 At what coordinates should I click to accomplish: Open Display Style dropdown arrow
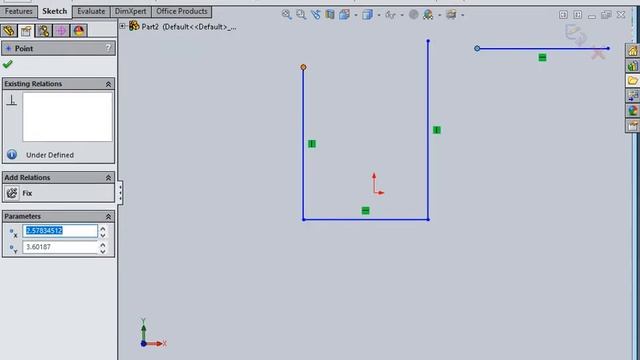point(379,15)
